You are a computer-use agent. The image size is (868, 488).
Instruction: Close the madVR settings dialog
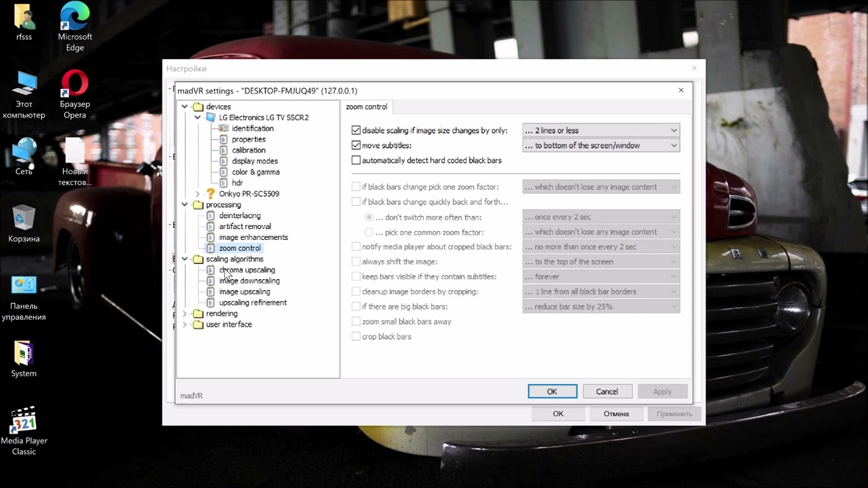click(682, 90)
